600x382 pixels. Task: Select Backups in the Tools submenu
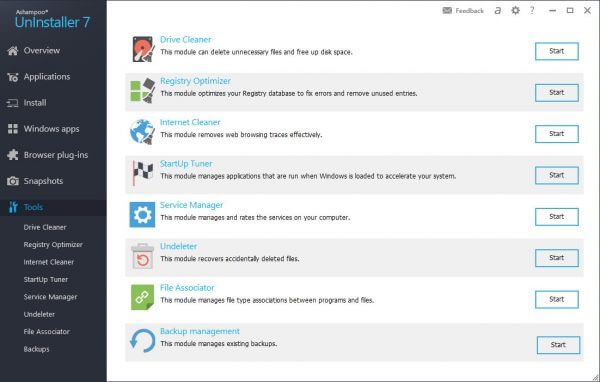36,349
